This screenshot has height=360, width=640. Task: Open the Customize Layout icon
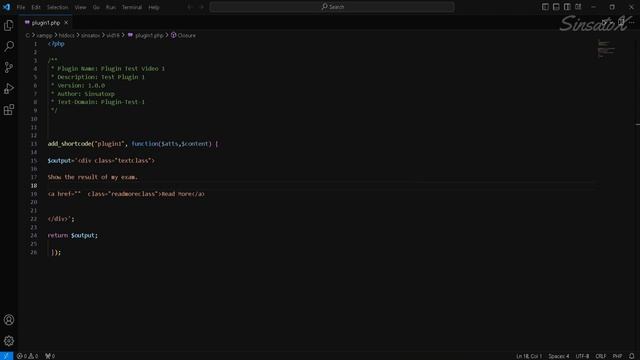click(x=578, y=7)
